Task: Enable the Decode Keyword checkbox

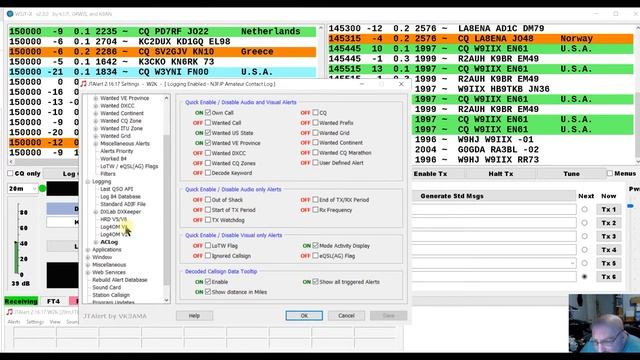Action: (x=208, y=173)
